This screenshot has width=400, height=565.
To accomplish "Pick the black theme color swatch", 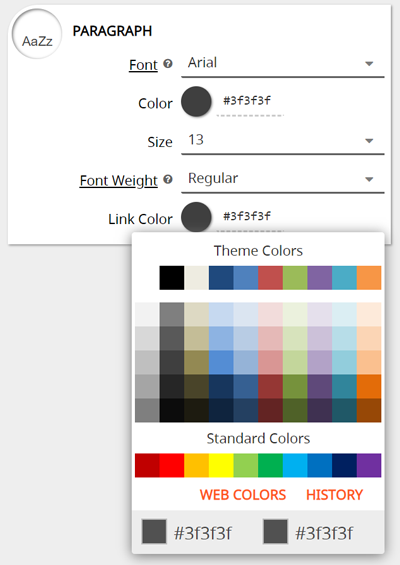I will [x=172, y=278].
